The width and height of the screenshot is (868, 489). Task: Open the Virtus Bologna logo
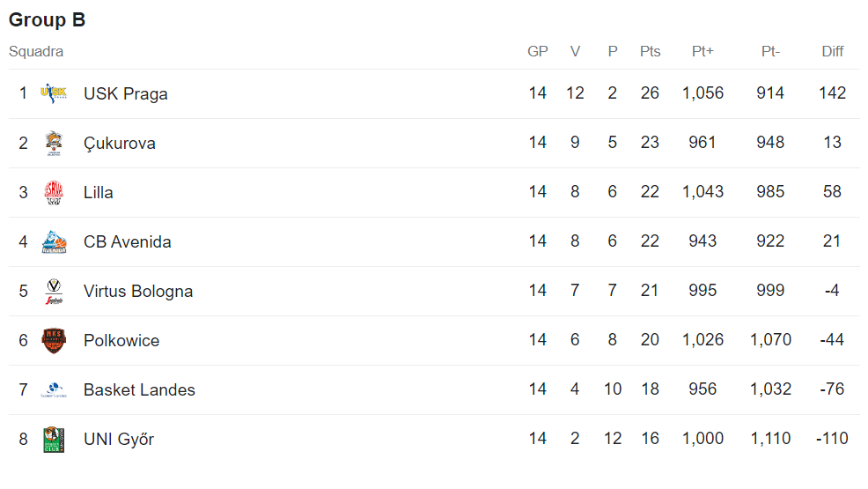pyautogui.click(x=54, y=292)
